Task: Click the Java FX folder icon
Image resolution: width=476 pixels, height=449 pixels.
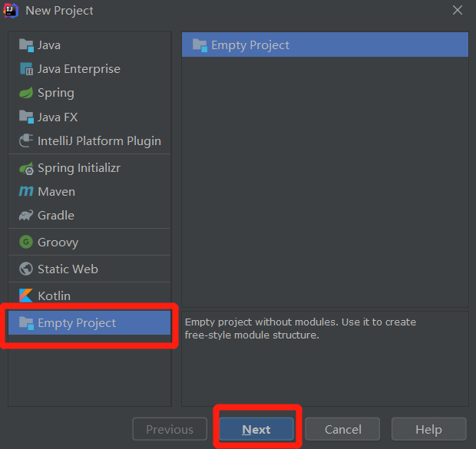Action: pyautogui.click(x=26, y=117)
